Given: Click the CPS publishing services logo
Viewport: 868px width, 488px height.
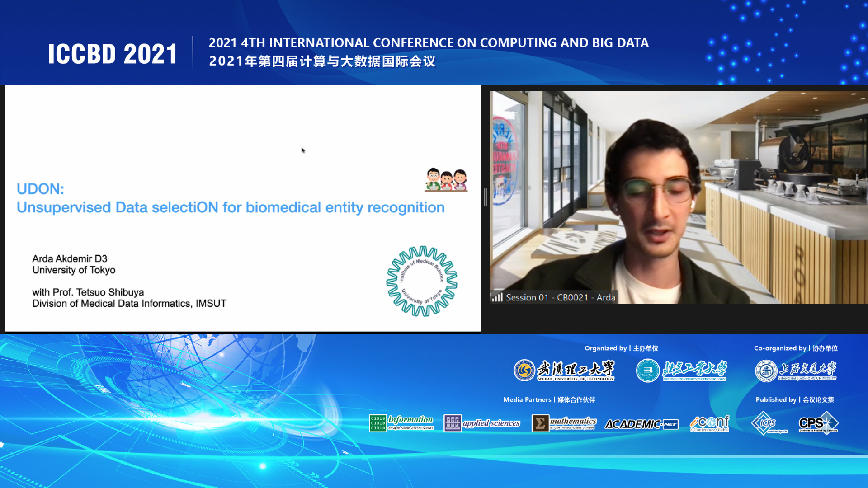Looking at the screenshot, I should coord(818,422).
